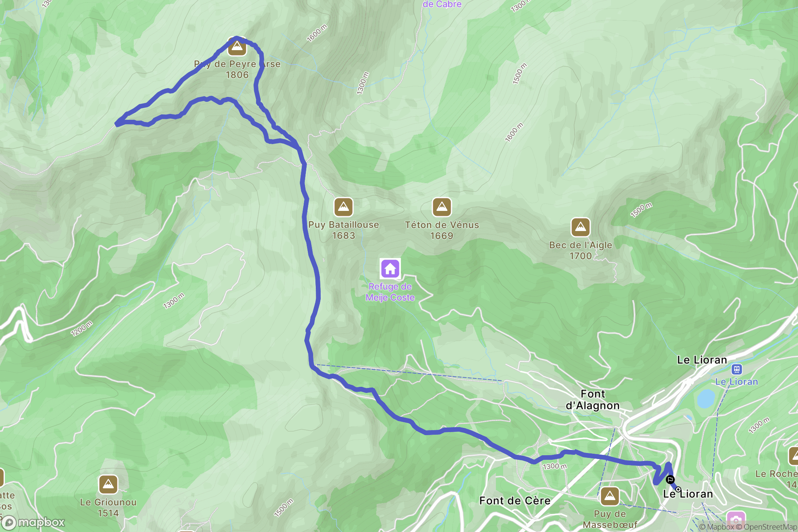Click the Refuge de Meije Coste label
This screenshot has height=532, width=798.
click(390, 292)
